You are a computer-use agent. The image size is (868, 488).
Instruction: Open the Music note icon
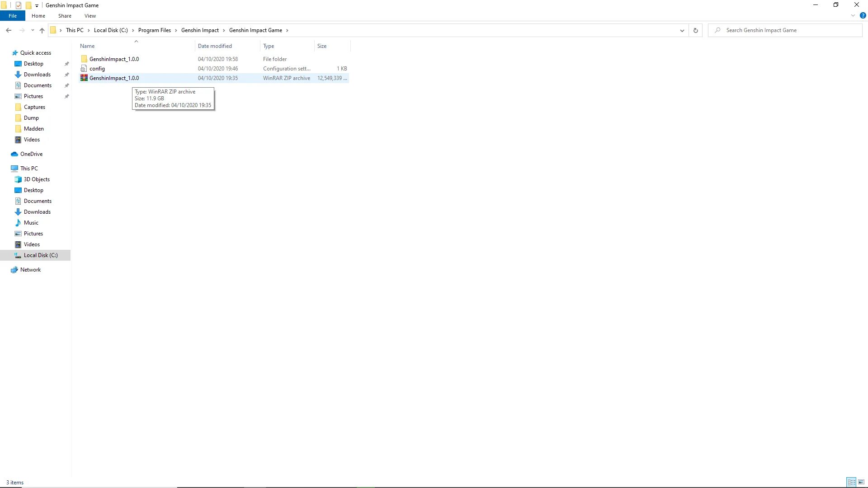click(x=18, y=223)
